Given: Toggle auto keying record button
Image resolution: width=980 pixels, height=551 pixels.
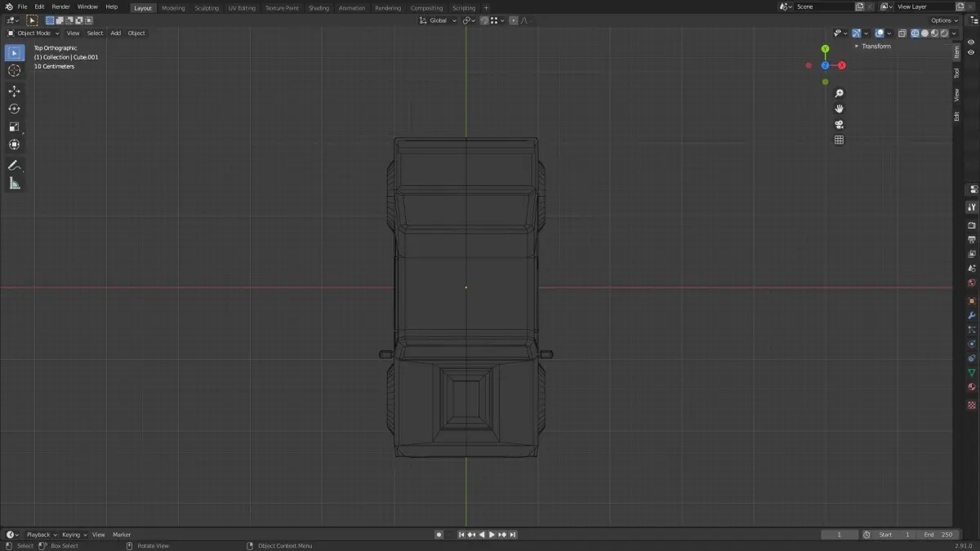Looking at the screenshot, I should (x=439, y=535).
